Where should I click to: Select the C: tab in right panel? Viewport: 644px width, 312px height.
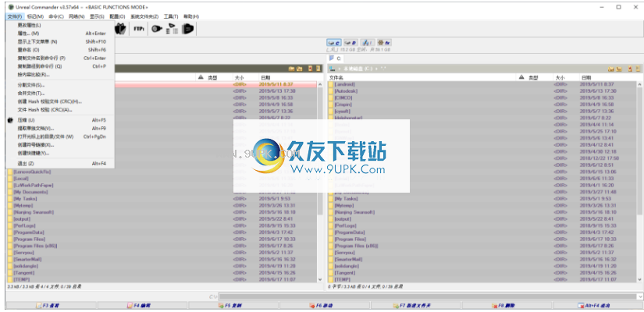(335, 58)
